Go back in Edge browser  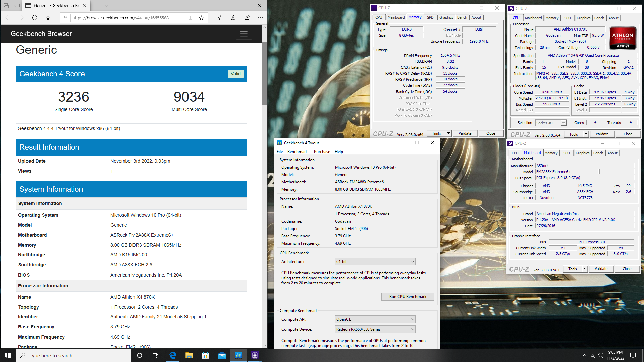pos(8,18)
